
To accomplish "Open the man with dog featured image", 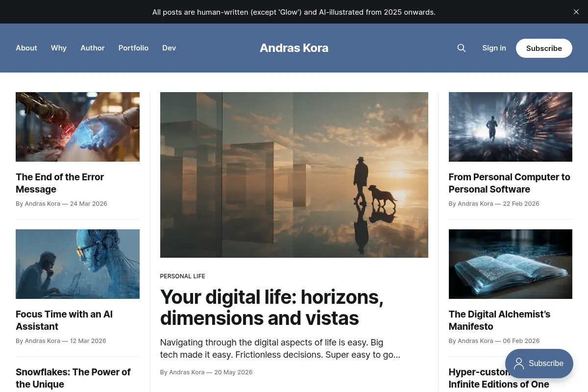I will [294, 175].
